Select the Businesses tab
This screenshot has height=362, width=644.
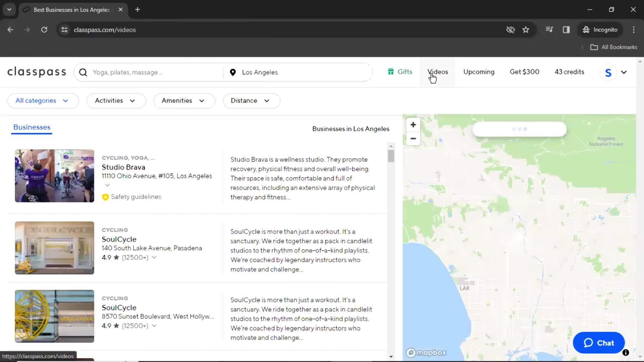(32, 127)
